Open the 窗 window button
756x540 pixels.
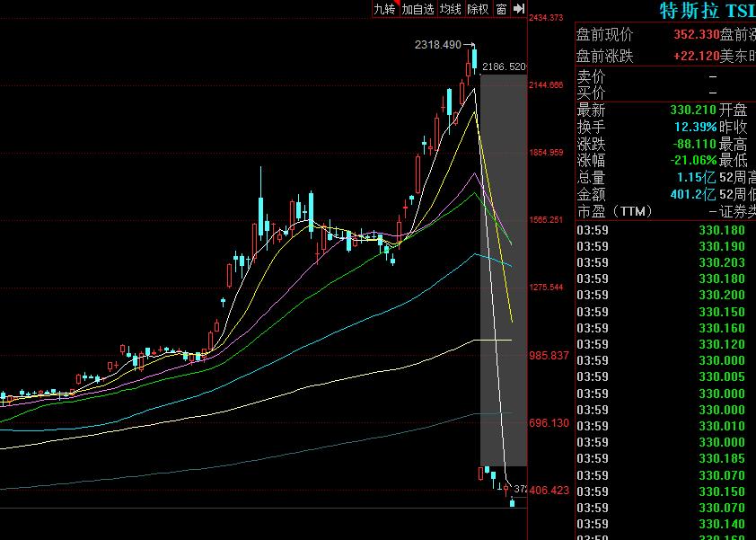501,9
